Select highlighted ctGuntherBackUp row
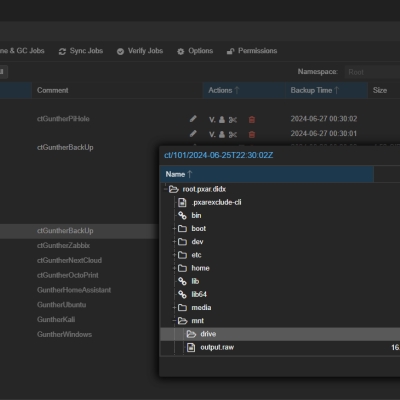This screenshot has width=400, height=400. pos(79,231)
